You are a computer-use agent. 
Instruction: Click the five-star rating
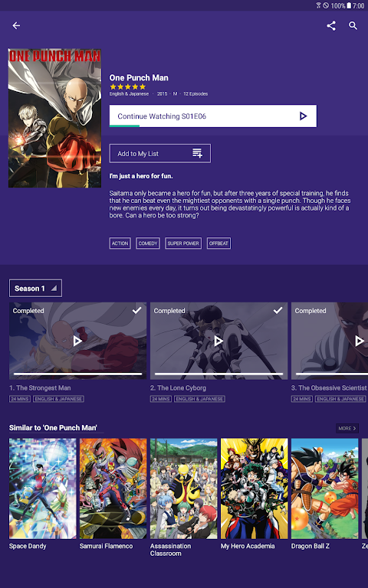(128, 87)
